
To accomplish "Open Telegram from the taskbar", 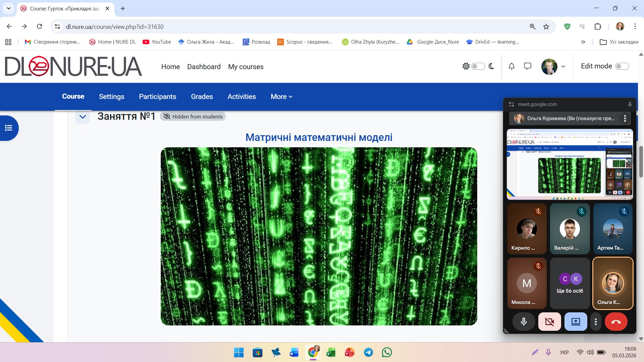I will pos(368,352).
